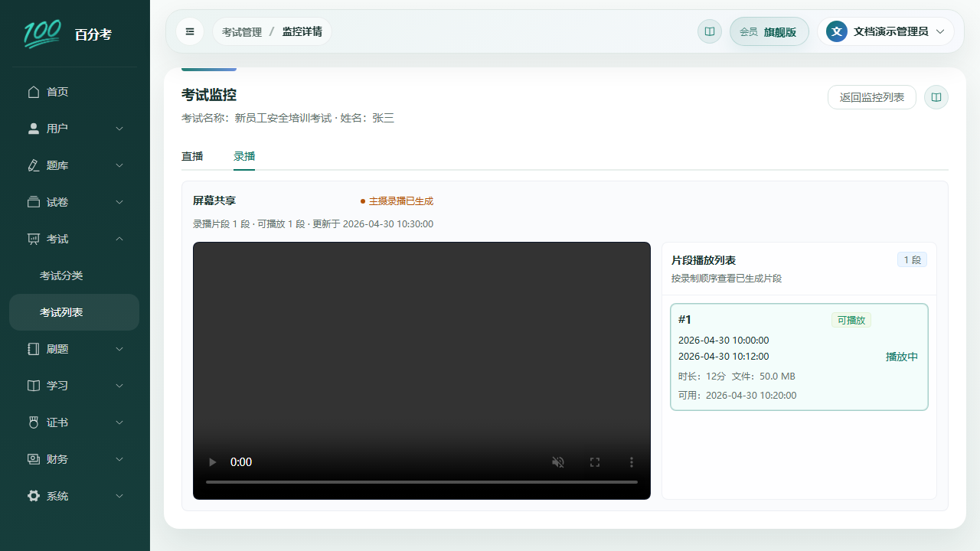Expand the 刷题 menu chevron
The image size is (980, 551).
[119, 349]
